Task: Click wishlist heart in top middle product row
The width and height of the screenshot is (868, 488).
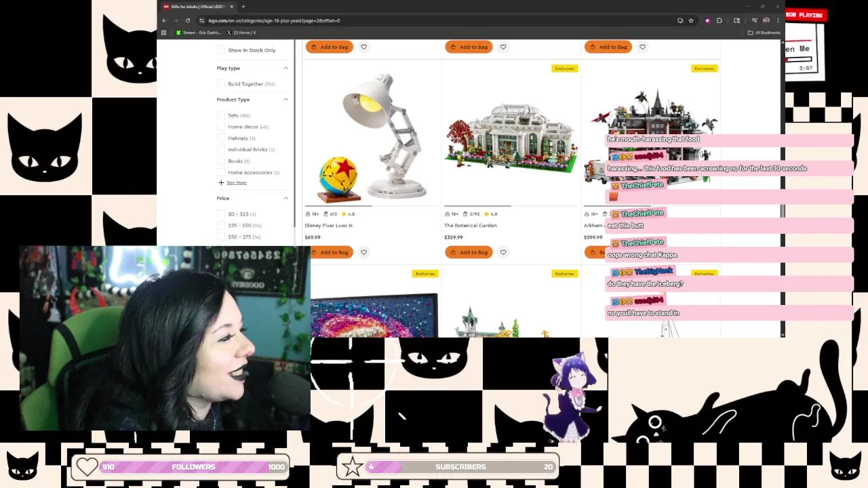Action: pyautogui.click(x=503, y=47)
